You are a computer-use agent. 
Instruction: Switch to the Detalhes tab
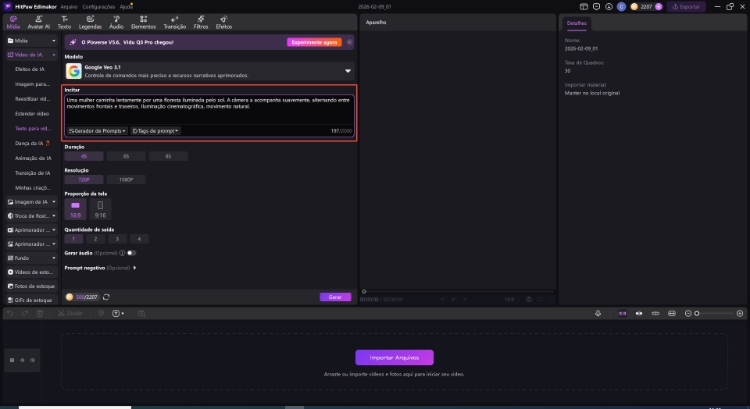(x=576, y=23)
